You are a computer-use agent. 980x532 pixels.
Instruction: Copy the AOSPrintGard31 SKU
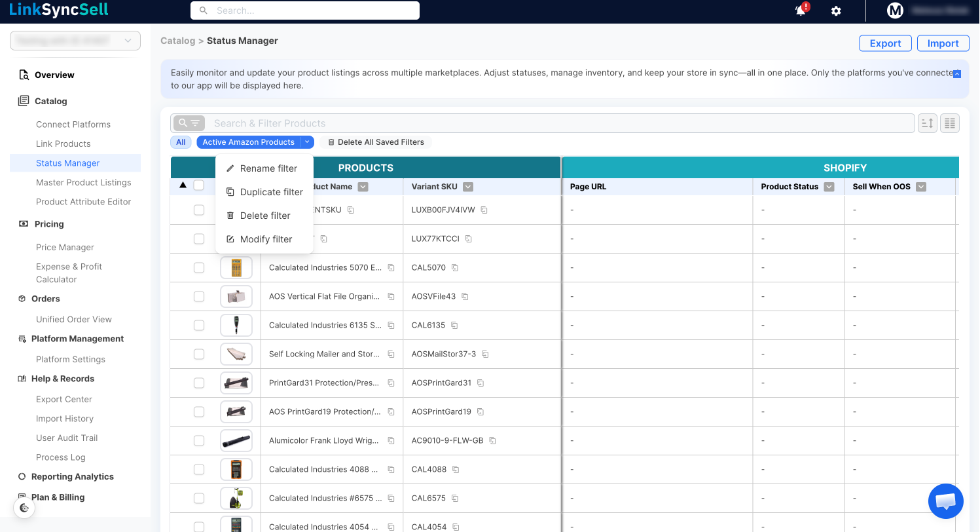(481, 383)
